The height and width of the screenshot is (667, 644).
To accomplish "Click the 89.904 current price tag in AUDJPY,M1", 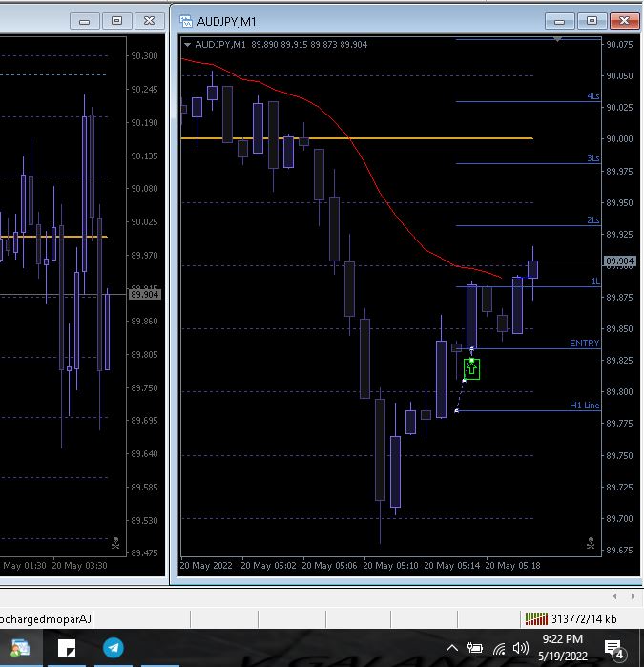I will pos(620,261).
